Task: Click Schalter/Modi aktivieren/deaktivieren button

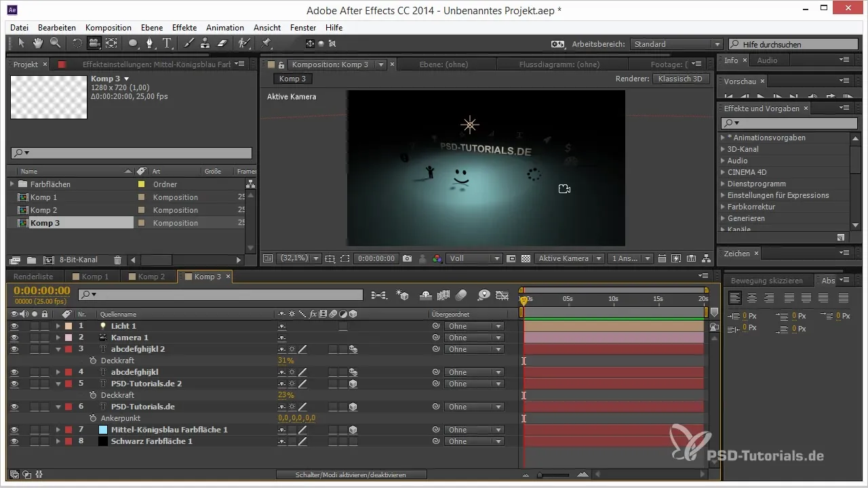Action: (351, 474)
